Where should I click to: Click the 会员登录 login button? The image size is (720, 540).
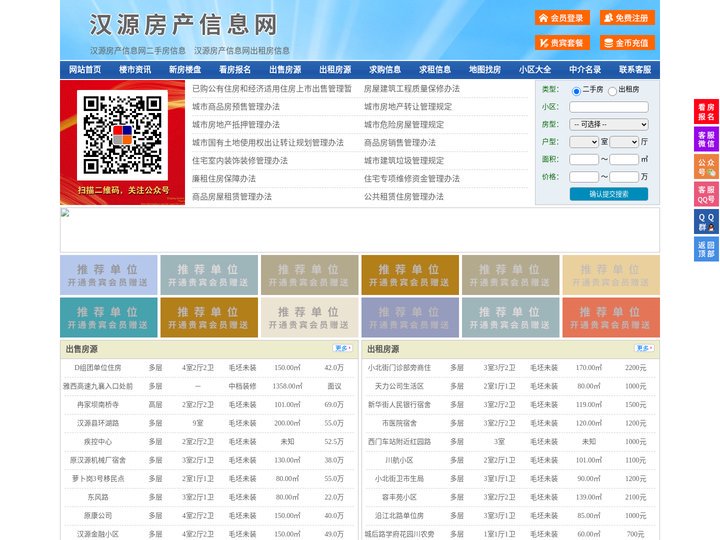click(x=562, y=18)
